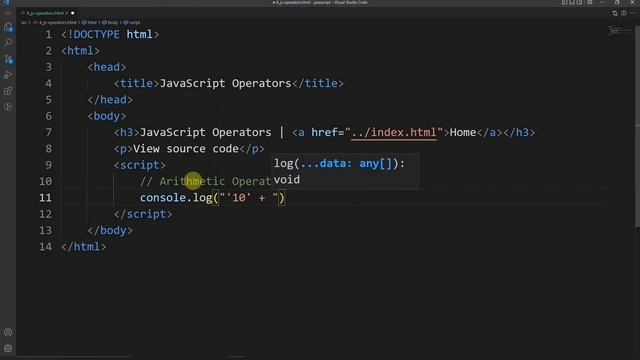Viewport: 640px width, 360px height.
Task: Open the Explorer view in the activity bar
Action: point(8,27)
